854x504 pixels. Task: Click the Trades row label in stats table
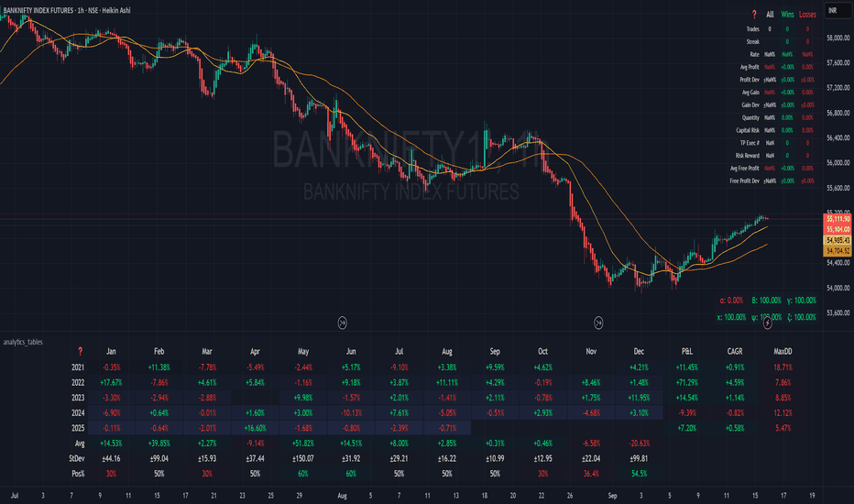(752, 28)
